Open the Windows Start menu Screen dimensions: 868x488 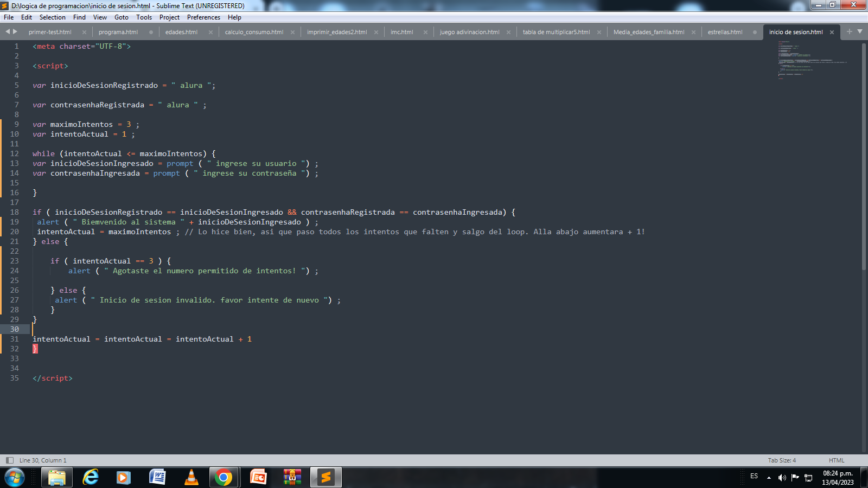(15, 478)
